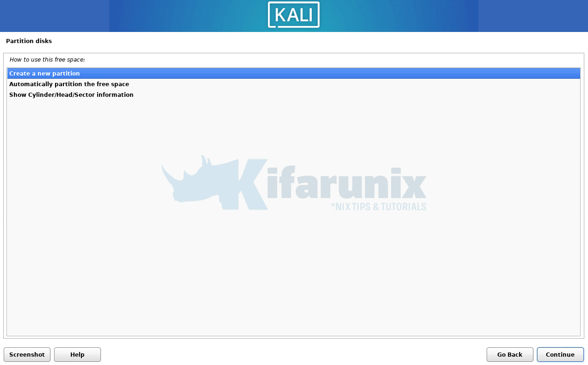The image size is (588, 365).
Task: Click the highlighted row's blank right side
Action: coord(416,74)
